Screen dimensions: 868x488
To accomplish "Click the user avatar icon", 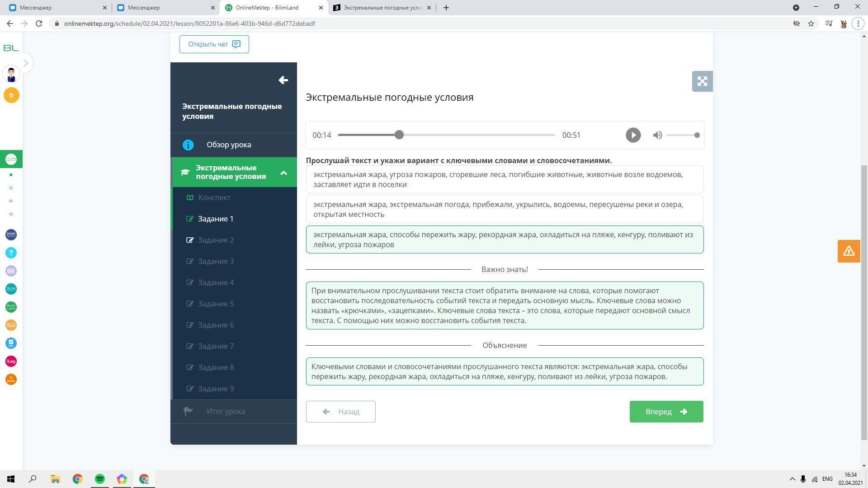I will (x=11, y=74).
